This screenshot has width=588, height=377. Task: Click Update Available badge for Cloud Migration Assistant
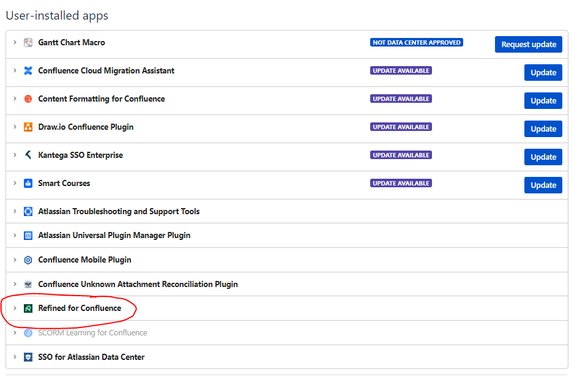point(401,70)
